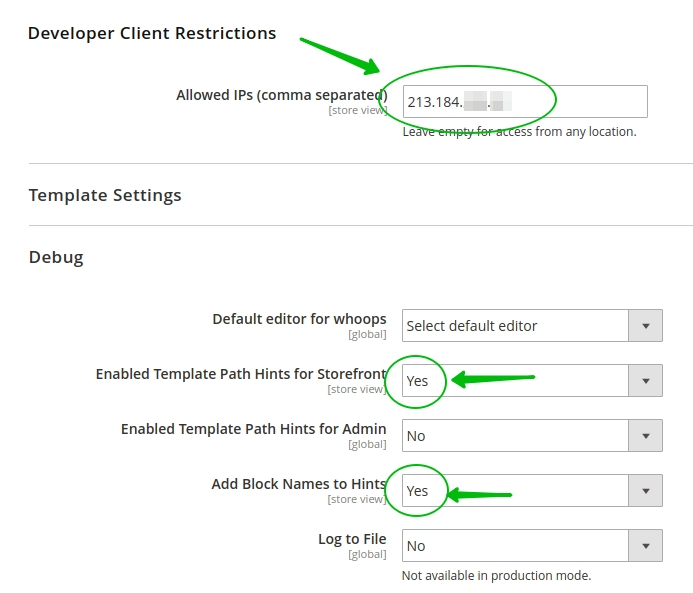The height and width of the screenshot is (593, 693).
Task: Click arrow icon of whoops editor dropdown
Action: [x=645, y=326]
